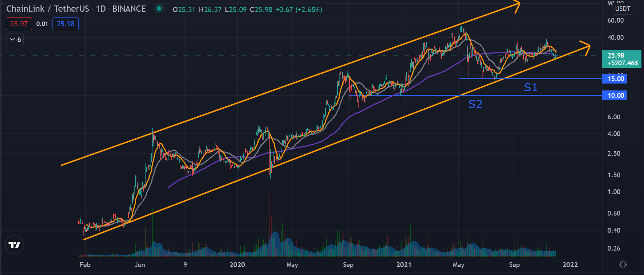
Task: Click the 40.00 price scale value
Action: pyautogui.click(x=616, y=38)
